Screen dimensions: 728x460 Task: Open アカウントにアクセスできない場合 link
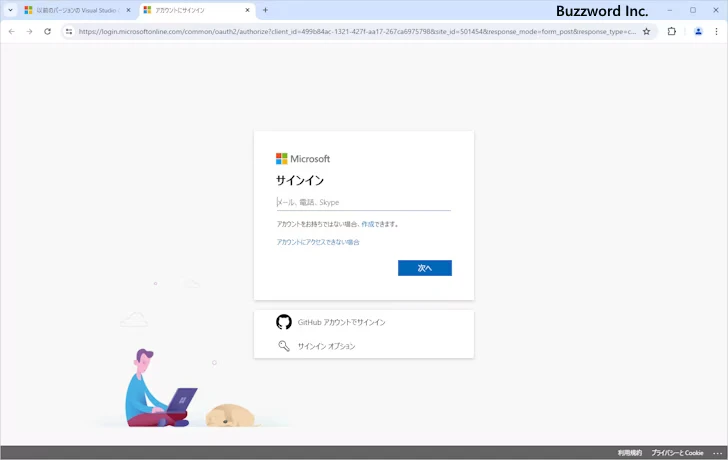point(318,242)
